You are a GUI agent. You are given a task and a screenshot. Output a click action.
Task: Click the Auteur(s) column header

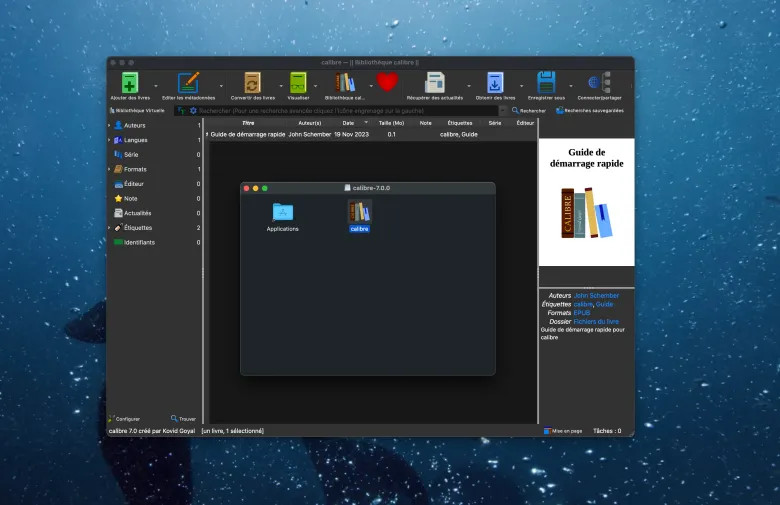pos(310,122)
